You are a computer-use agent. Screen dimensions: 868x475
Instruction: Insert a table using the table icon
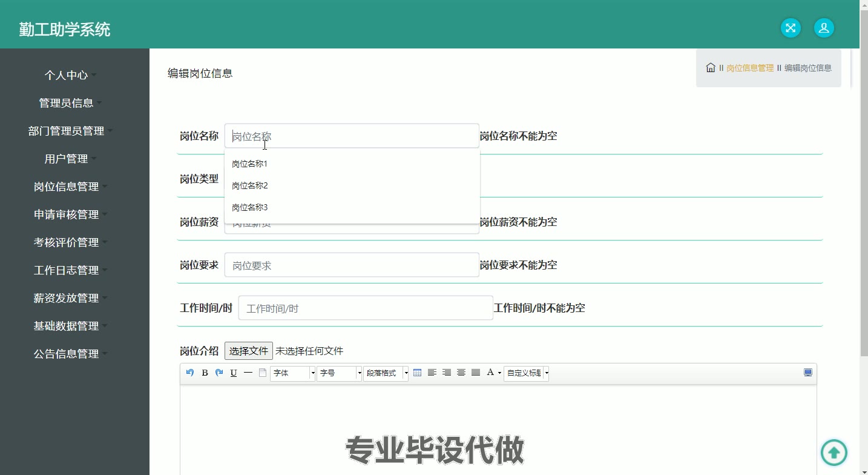417,373
